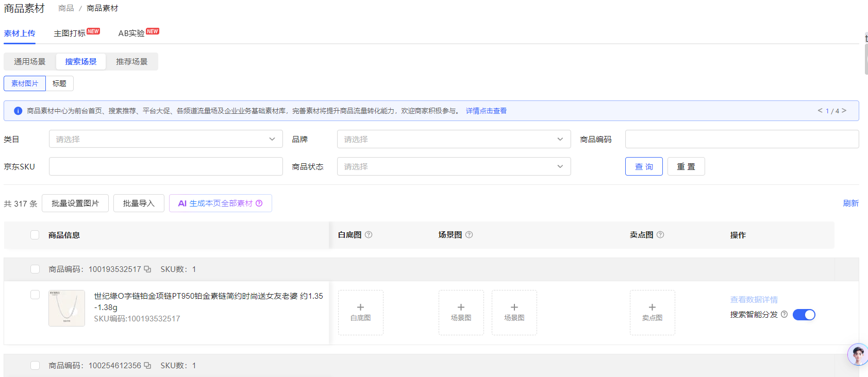Open the 品牌 dropdown selector
868x377 pixels.
[454, 139]
